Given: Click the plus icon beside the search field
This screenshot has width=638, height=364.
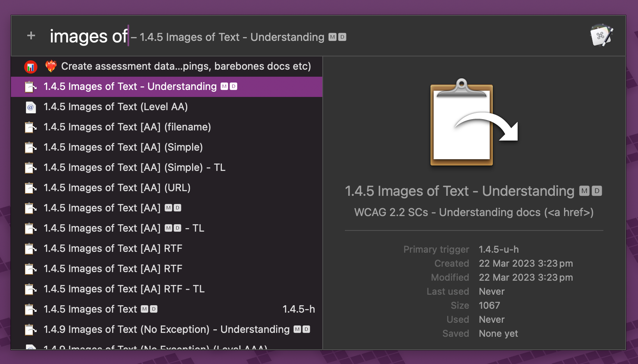Looking at the screenshot, I should pos(31,36).
